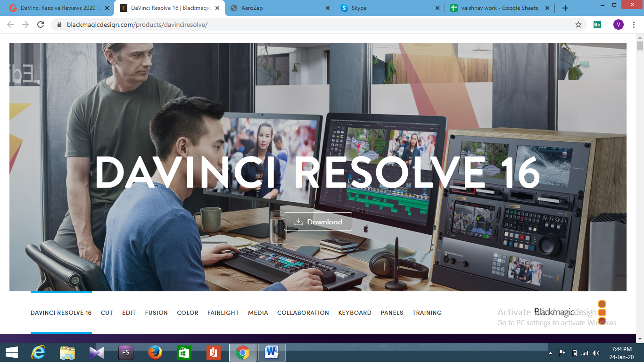Screen dimensions: 644x362
Task: Open a new tab with plus button
Action: 565,8
